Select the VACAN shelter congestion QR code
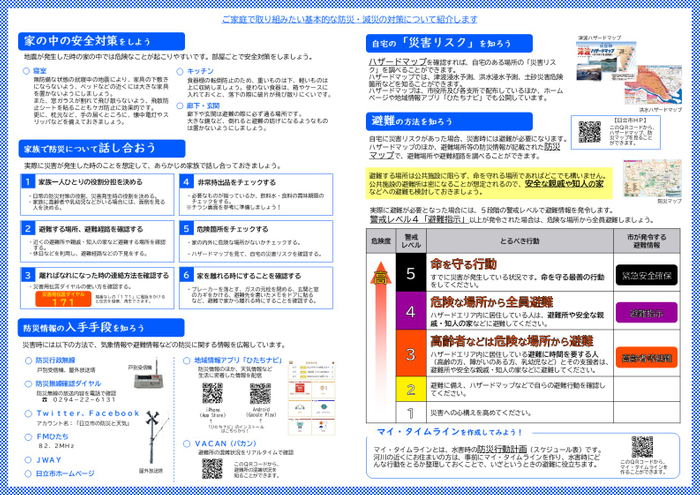This screenshot has width=700, height=495. [212, 468]
